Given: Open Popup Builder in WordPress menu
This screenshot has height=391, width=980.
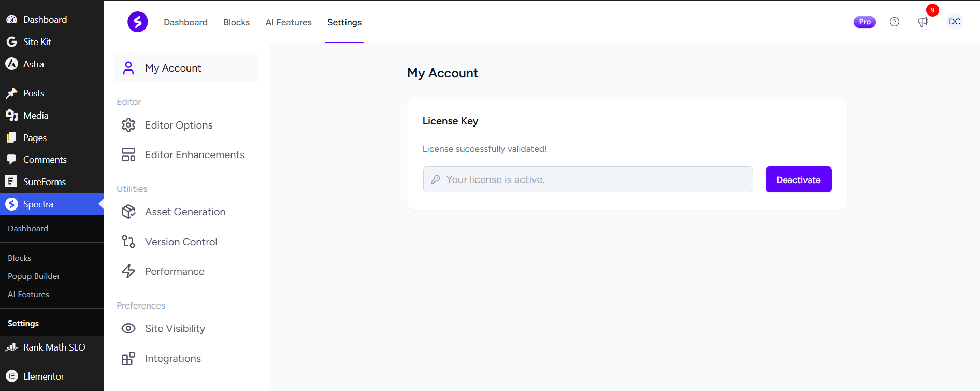Looking at the screenshot, I should click(34, 276).
